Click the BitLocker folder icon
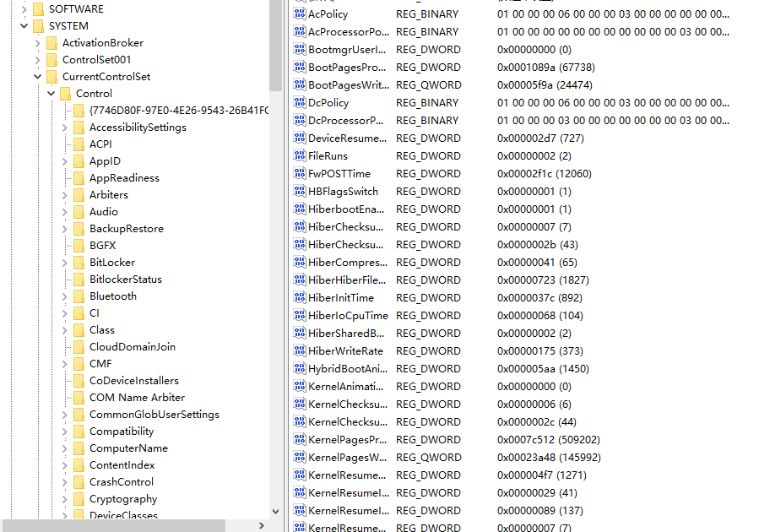The width and height of the screenshot is (759, 532). 79,263
